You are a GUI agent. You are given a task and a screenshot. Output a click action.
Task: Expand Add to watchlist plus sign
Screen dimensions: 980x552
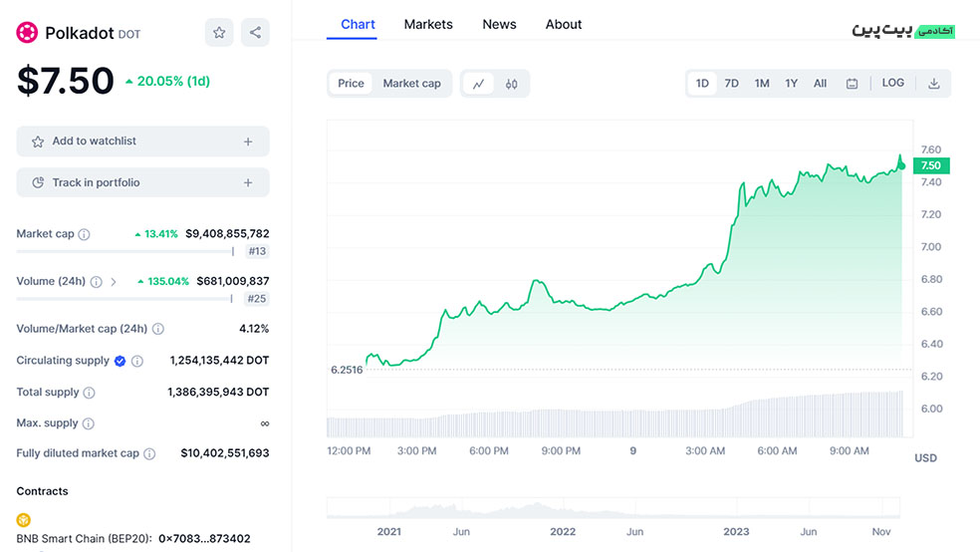(x=248, y=141)
